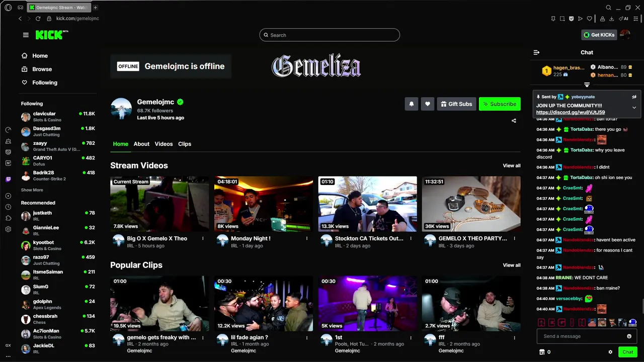Screen dimensions: 644x362
Task: Switch to the Clips tab
Action: pyautogui.click(x=185, y=144)
